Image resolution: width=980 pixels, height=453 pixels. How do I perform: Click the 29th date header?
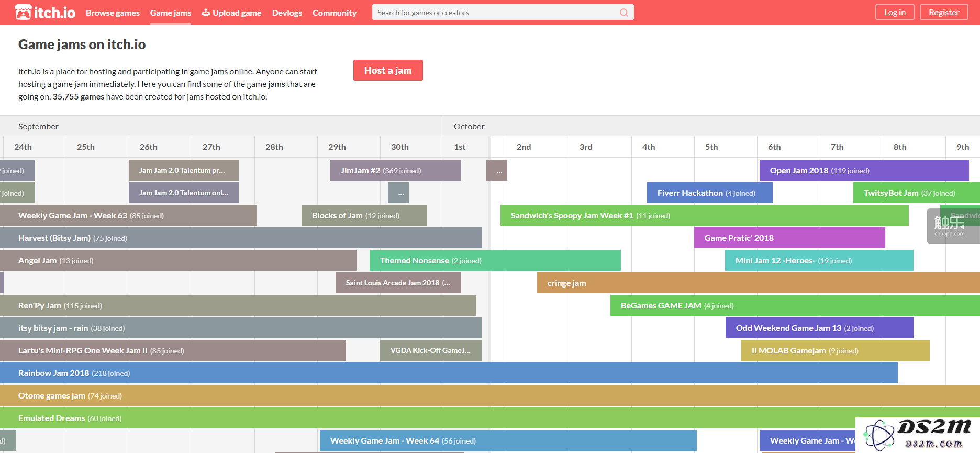[x=337, y=147]
